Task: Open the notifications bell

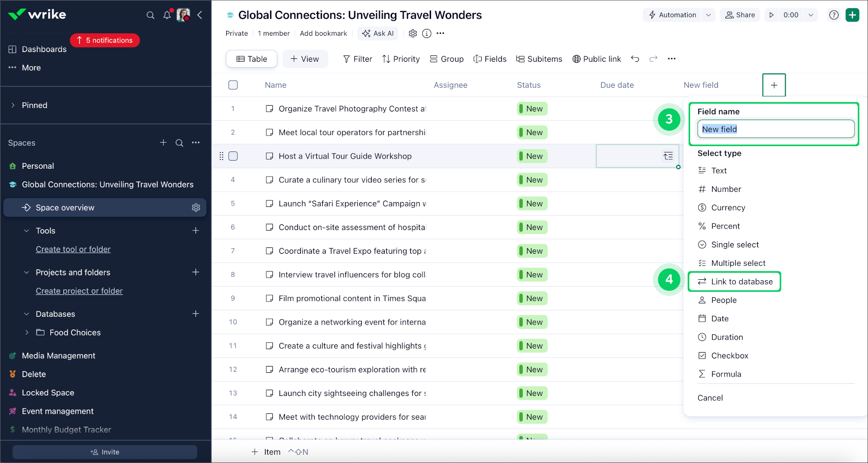Action: (167, 15)
